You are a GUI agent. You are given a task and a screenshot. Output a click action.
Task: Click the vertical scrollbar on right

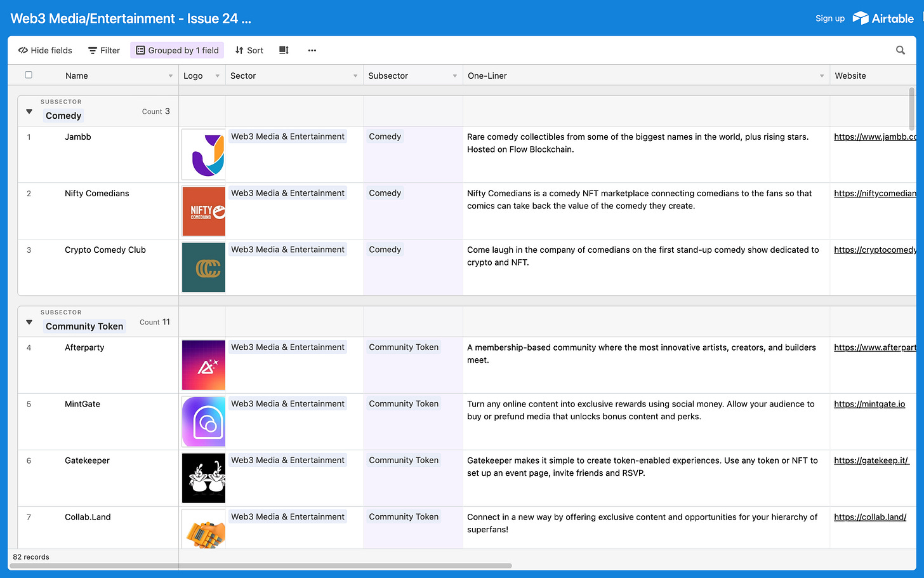coord(912,108)
